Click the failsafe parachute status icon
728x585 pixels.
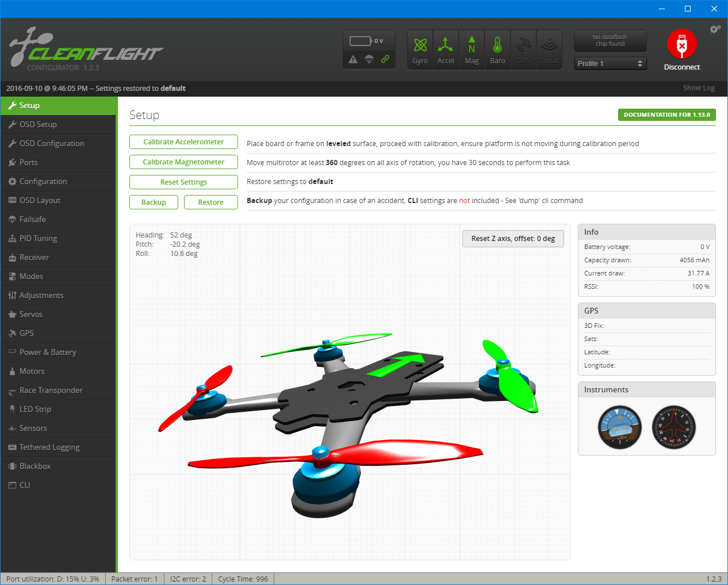point(369,59)
